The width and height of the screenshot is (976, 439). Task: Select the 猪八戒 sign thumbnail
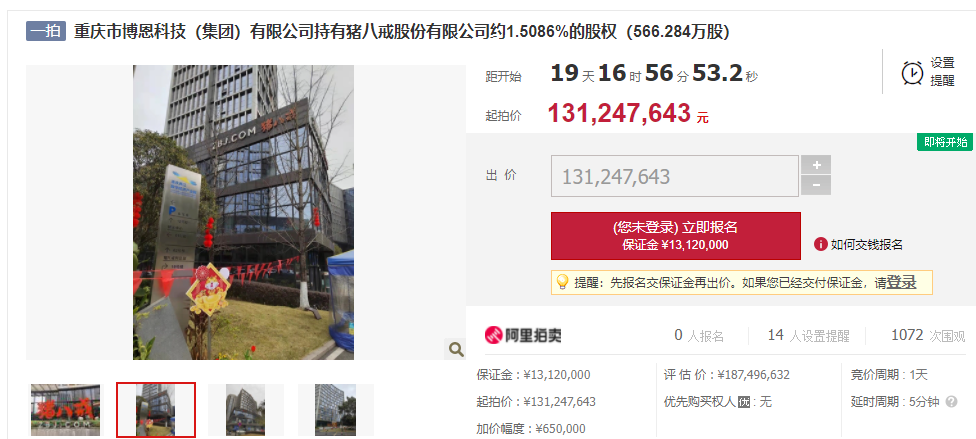pyautogui.click(x=65, y=410)
